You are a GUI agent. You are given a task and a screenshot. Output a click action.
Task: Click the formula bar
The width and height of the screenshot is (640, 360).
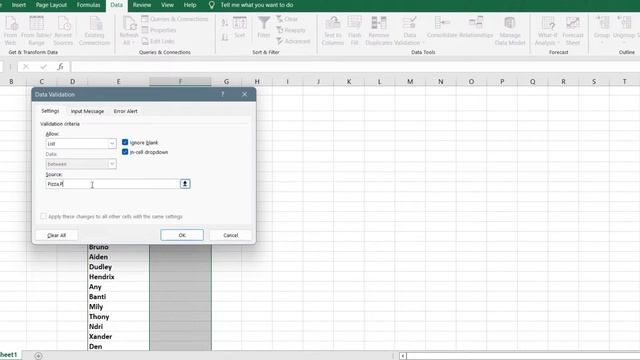point(355,67)
